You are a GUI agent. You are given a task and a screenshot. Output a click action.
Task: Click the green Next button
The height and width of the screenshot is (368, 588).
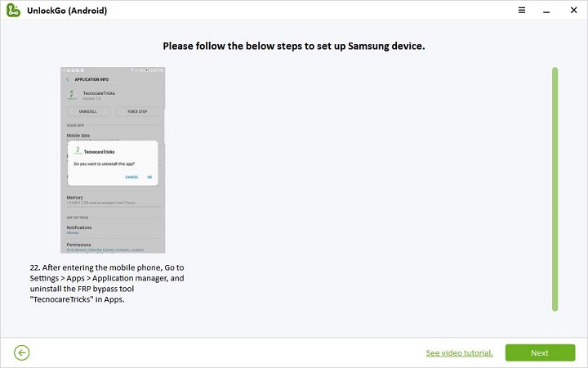540,352
